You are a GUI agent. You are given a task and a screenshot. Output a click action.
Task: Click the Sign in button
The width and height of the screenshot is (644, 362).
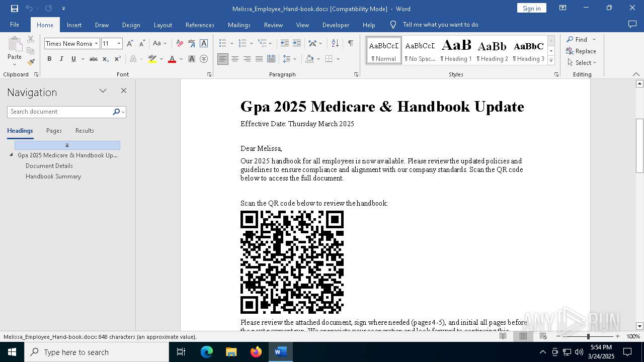point(531,8)
